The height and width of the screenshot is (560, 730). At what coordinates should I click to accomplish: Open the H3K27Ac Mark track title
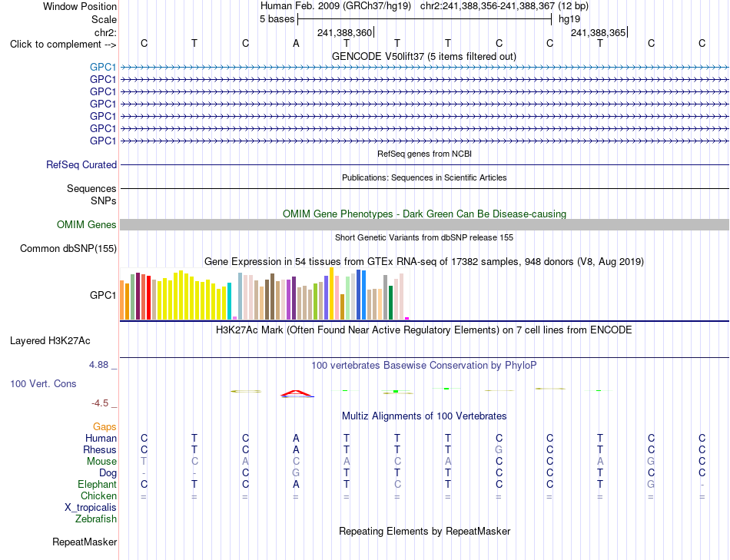click(424, 330)
